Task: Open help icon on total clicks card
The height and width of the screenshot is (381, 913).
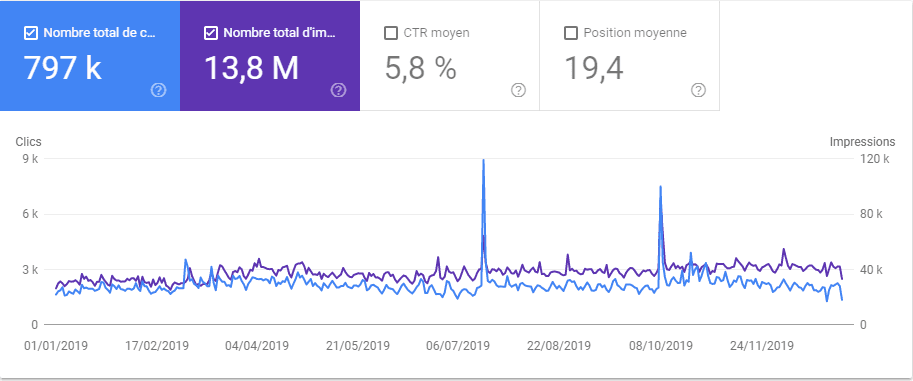Action: pyautogui.click(x=158, y=90)
